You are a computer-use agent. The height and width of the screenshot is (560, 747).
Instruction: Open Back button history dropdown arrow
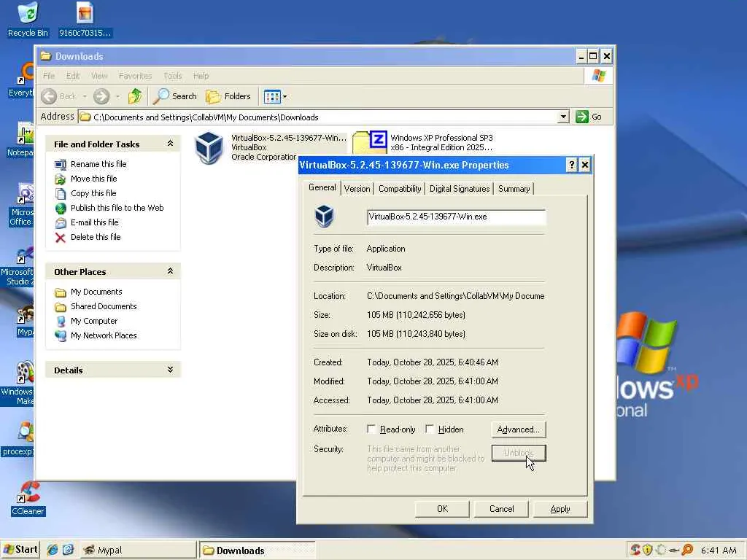85,97
